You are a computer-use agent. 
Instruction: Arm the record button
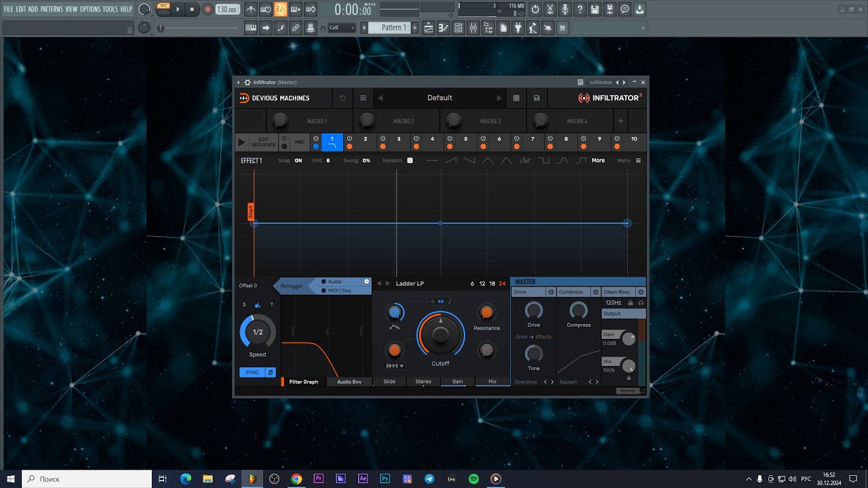tap(208, 9)
